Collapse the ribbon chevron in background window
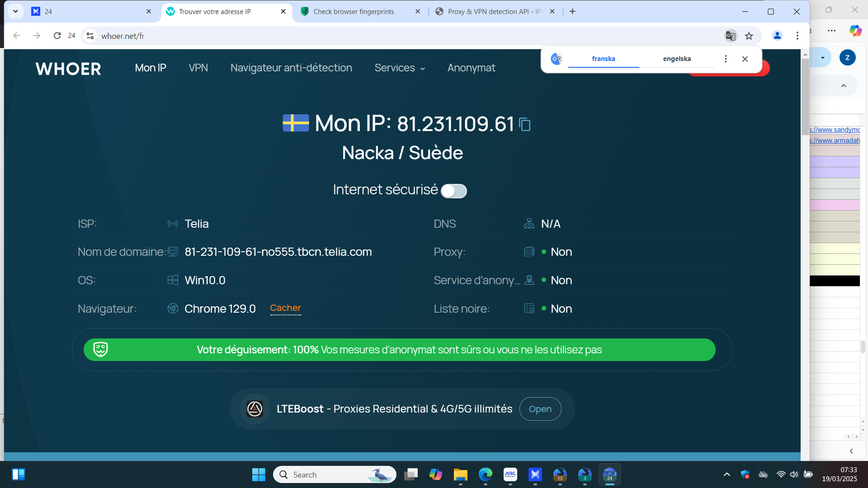Viewport: 868px width, 488px height. tap(844, 86)
